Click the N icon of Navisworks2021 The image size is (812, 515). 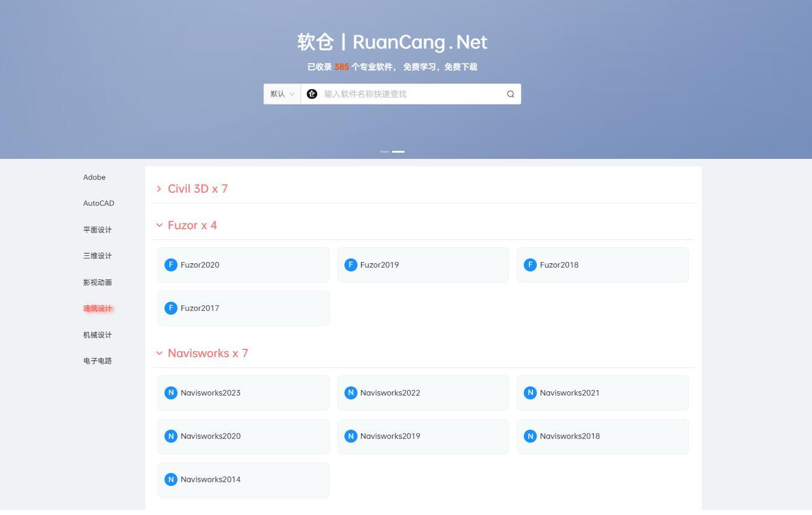(x=530, y=393)
